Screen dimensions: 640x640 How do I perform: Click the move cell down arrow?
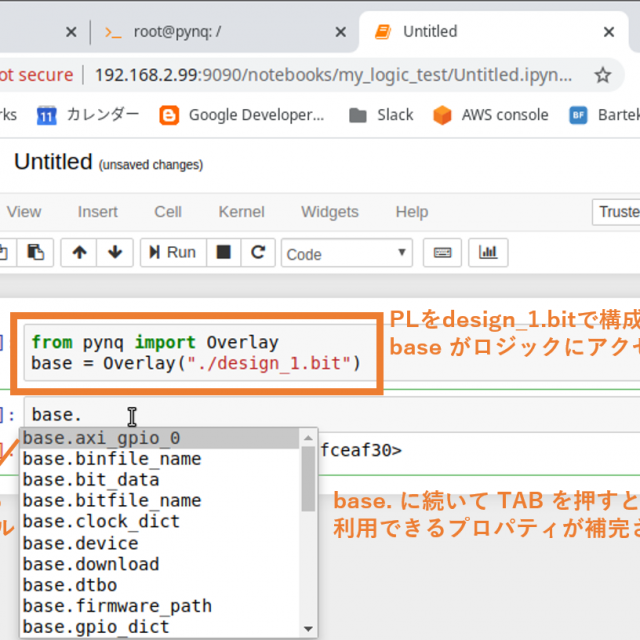tap(114, 253)
